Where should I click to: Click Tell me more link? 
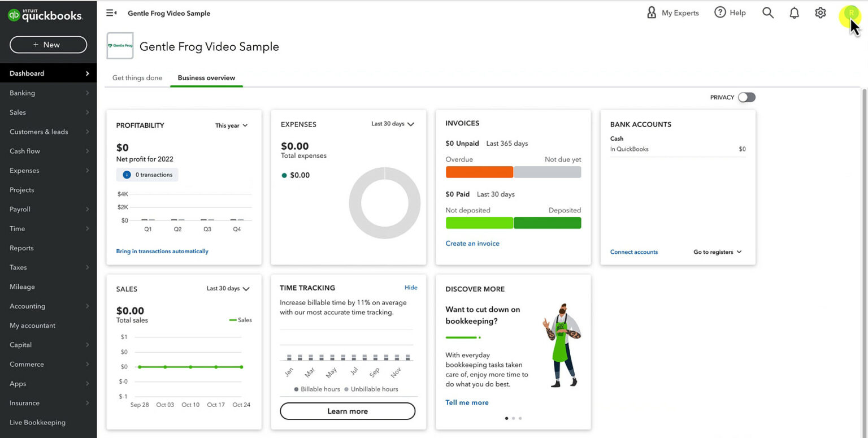[467, 402]
